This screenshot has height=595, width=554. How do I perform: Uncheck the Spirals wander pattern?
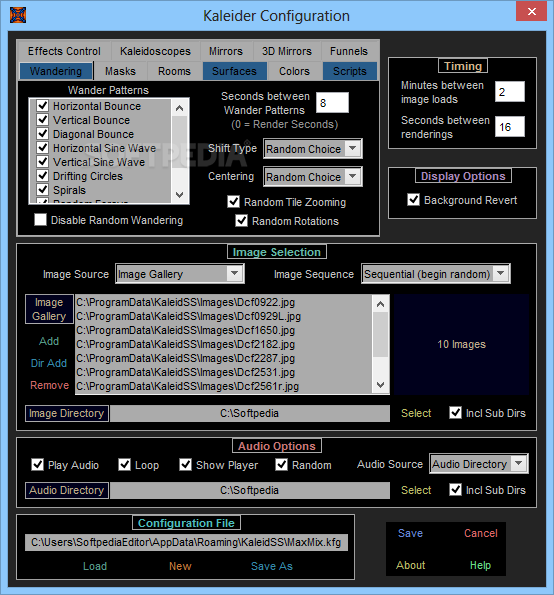42,189
